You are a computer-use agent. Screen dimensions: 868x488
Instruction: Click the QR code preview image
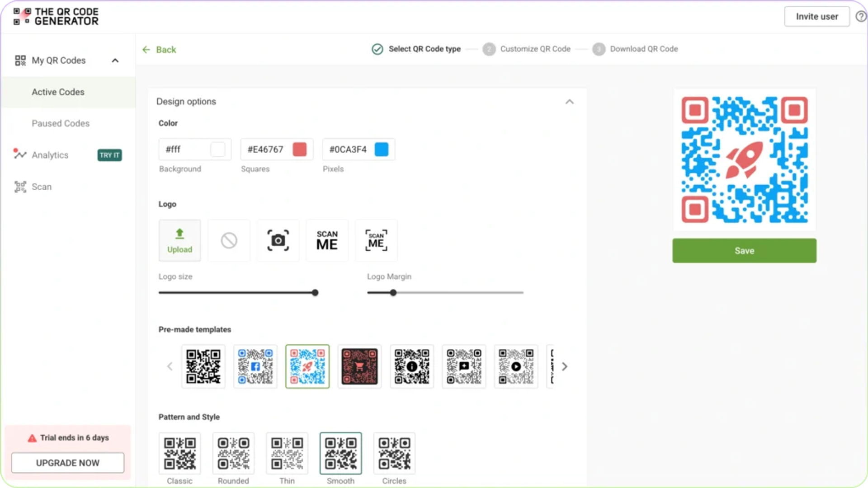pyautogui.click(x=745, y=160)
